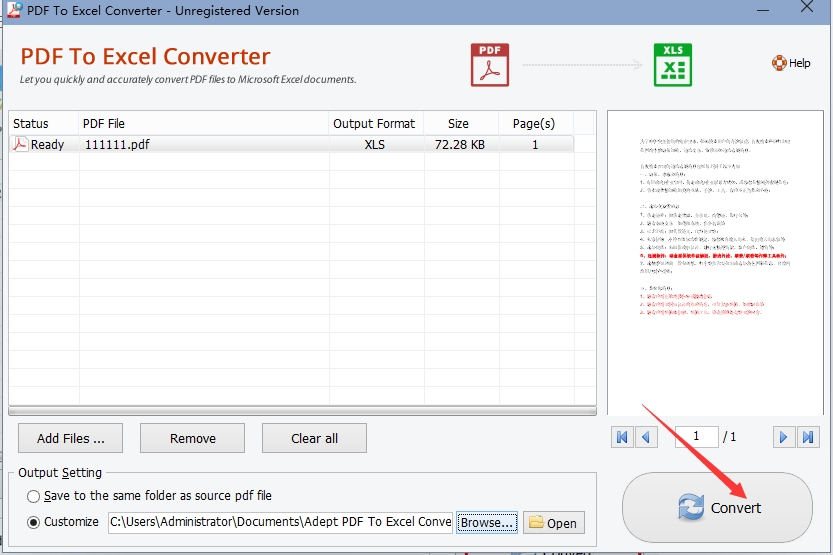This screenshot has height=555, width=833.
Task: Select Save to same folder option
Action: (33, 496)
